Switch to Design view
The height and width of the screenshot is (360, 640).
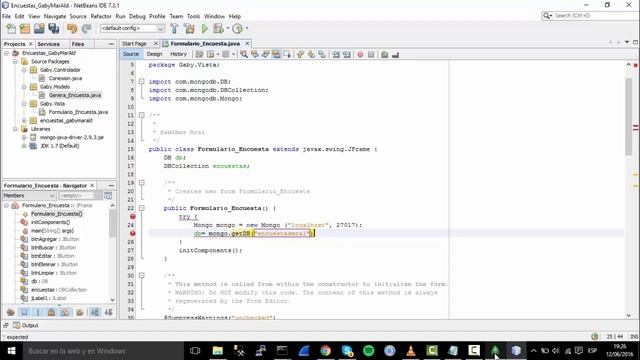(154, 54)
